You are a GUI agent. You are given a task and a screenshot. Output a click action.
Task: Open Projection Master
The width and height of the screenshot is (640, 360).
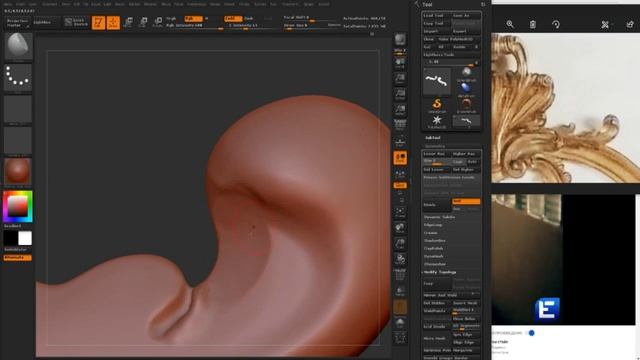click(x=18, y=23)
